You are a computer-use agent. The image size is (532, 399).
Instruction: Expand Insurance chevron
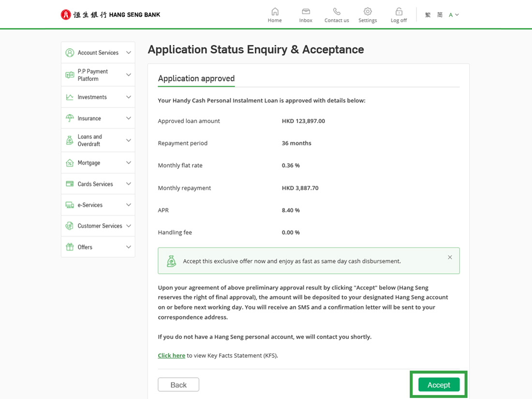click(x=129, y=118)
